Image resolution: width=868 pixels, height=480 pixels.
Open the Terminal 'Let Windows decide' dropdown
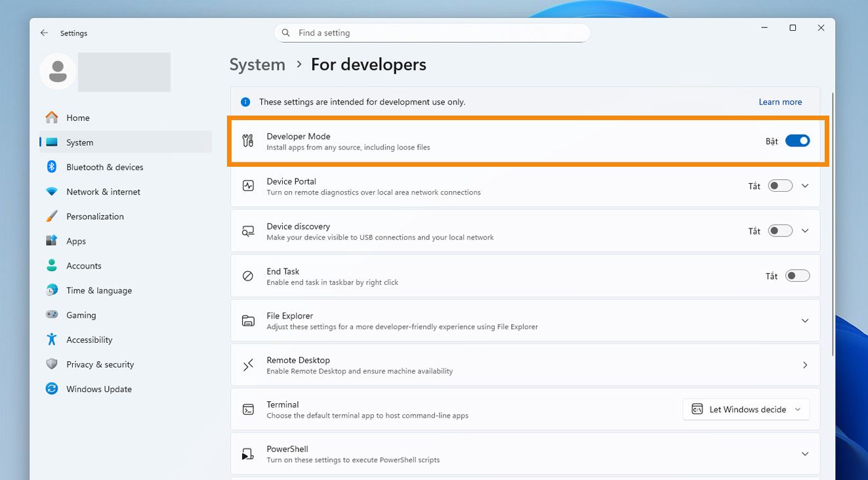click(x=746, y=409)
